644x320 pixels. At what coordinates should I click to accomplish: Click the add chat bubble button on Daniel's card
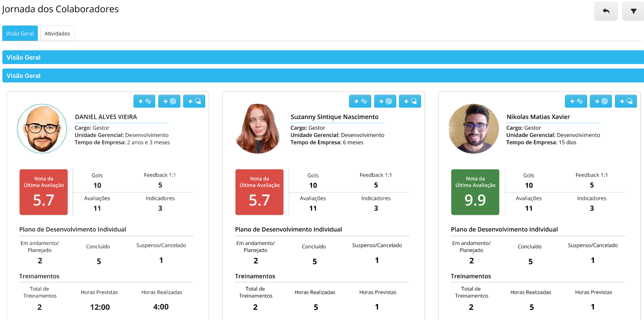click(194, 101)
